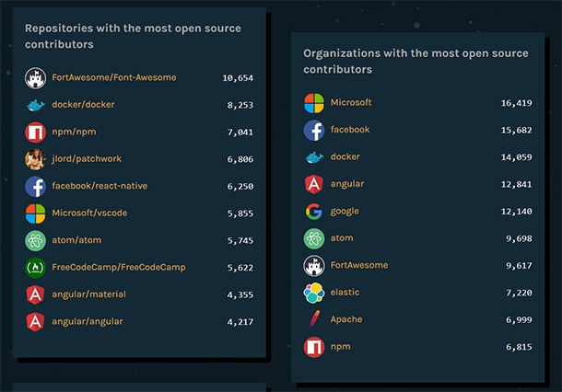Click the FreeCodeCamp flame icon

coord(35,268)
